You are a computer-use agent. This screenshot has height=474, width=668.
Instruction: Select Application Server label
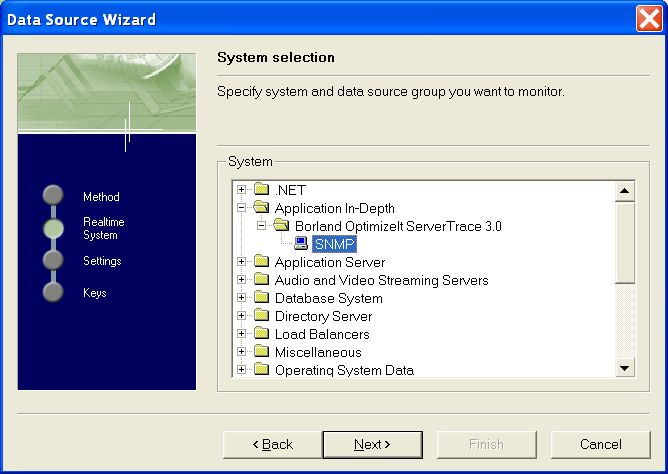click(330, 262)
